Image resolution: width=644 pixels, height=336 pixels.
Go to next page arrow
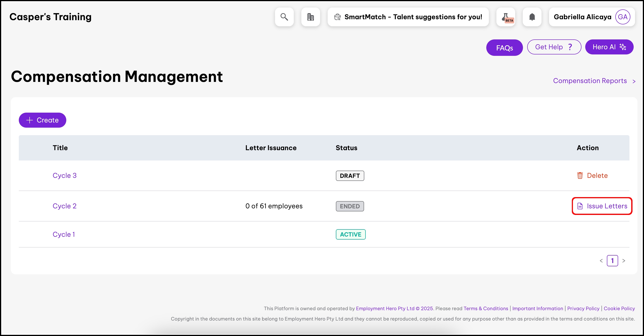(x=624, y=261)
